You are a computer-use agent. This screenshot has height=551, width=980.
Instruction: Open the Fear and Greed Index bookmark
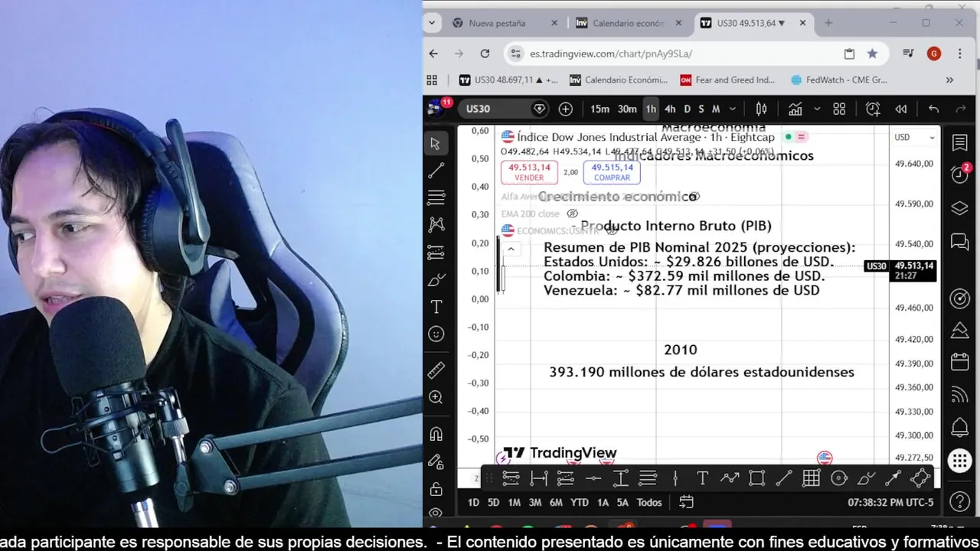pos(727,80)
